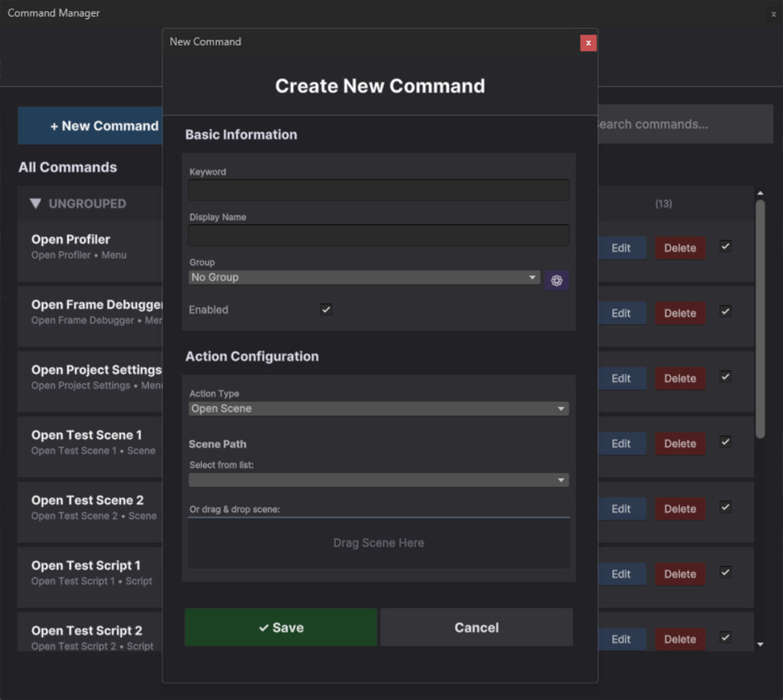783x700 pixels.
Task: Open the Group dropdown
Action: pyautogui.click(x=364, y=277)
